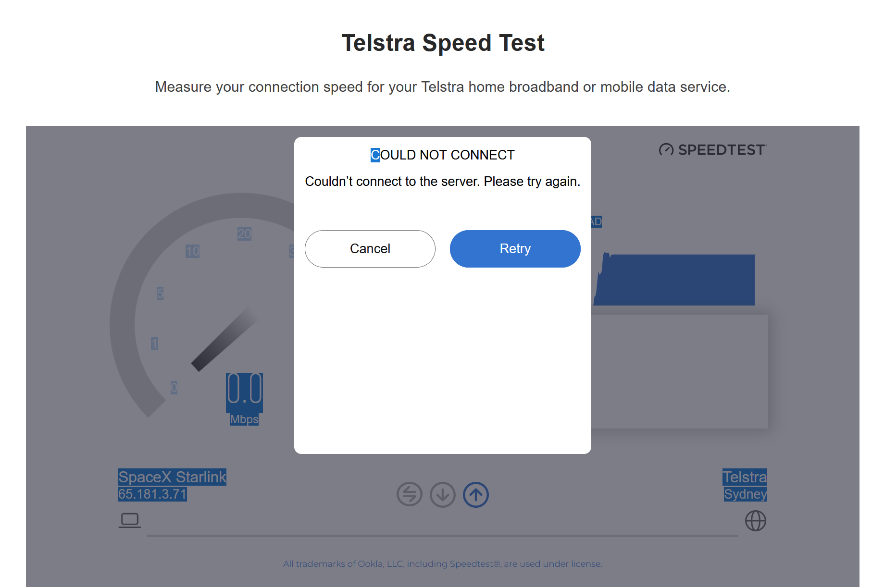Image resolution: width=872 pixels, height=588 pixels.
Task: Click the Retry button
Action: 515,249
